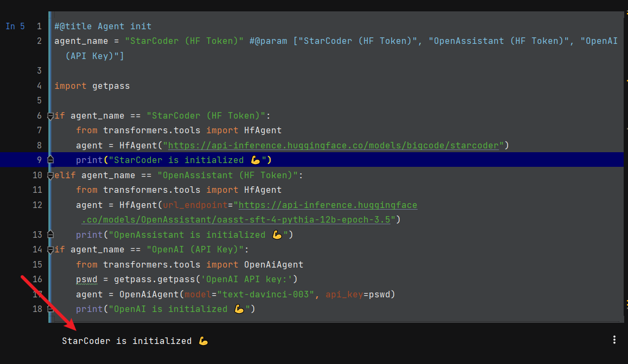The image size is (628, 364).
Task: Click the right-edge warning stripe marker near line 4
Action: (627, 81)
